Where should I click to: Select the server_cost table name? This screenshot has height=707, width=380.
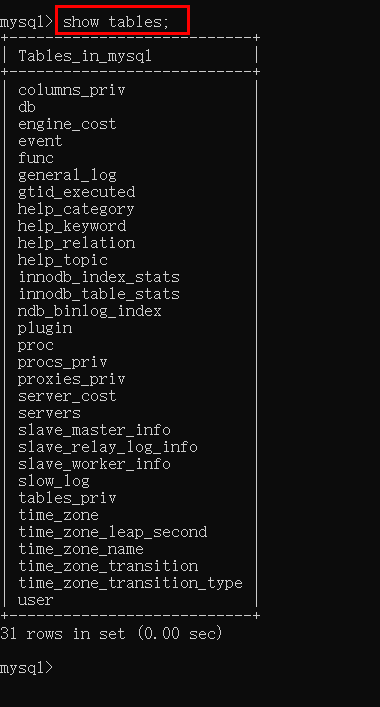point(67,396)
